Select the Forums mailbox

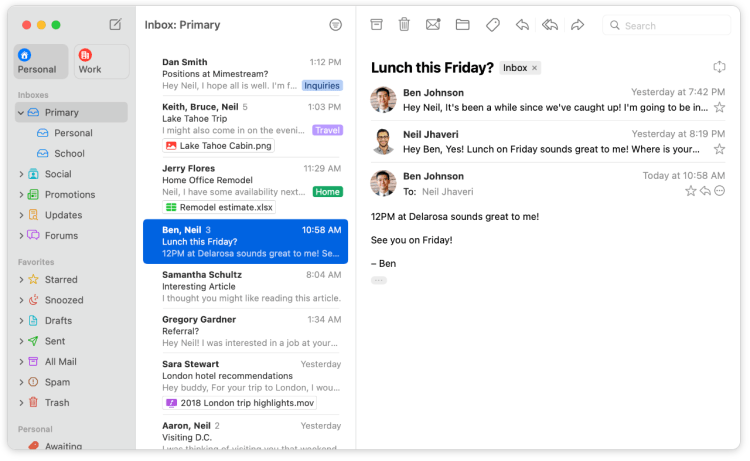click(x=72, y=236)
